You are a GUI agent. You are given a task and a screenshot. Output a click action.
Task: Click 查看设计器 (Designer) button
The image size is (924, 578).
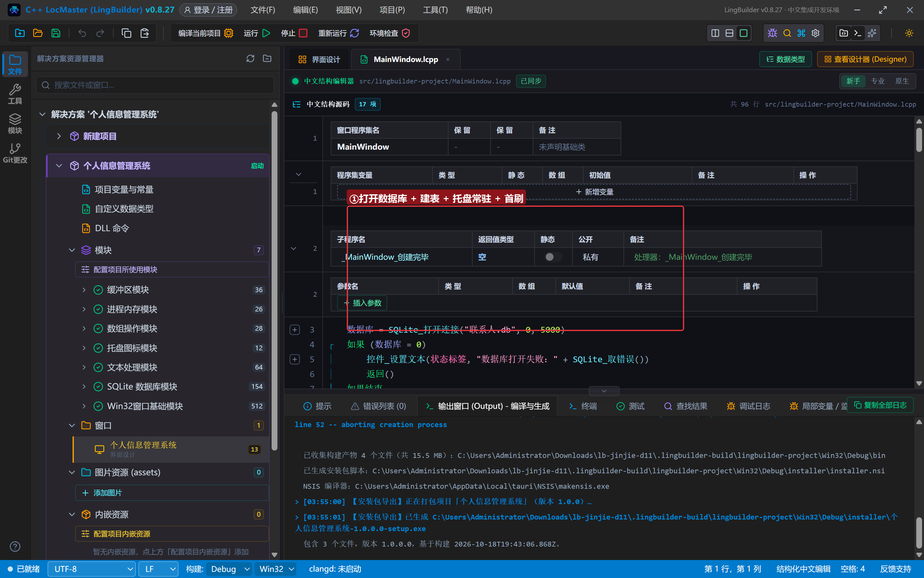point(865,59)
